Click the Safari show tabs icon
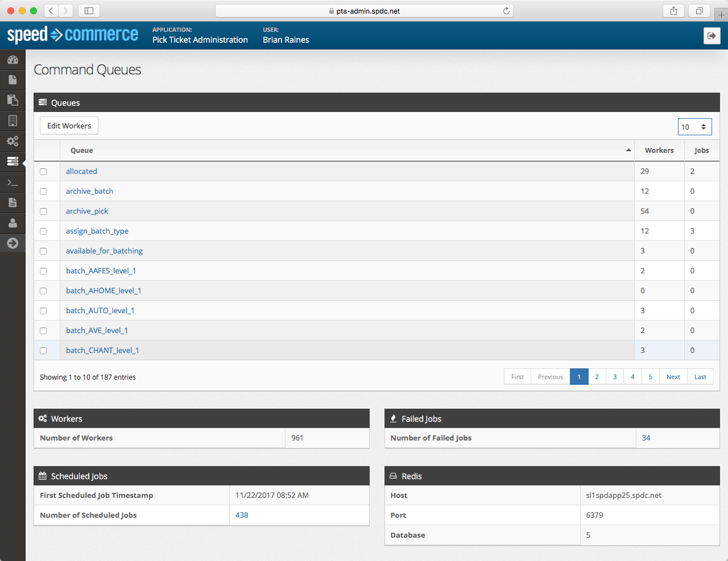Screen dimensions: 728x561 [x=699, y=11]
